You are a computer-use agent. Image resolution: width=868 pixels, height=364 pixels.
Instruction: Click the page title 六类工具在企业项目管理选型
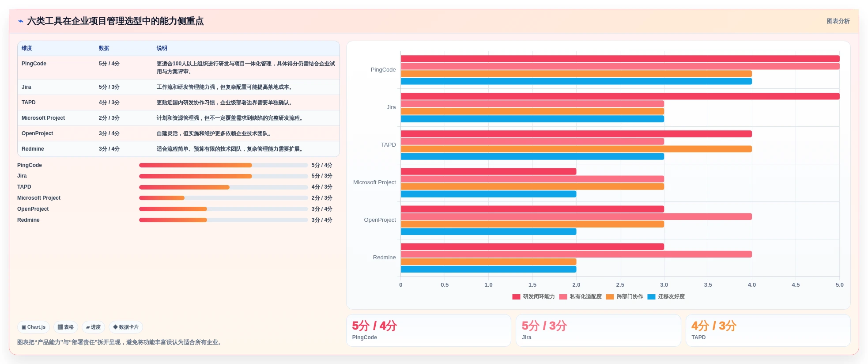point(115,21)
